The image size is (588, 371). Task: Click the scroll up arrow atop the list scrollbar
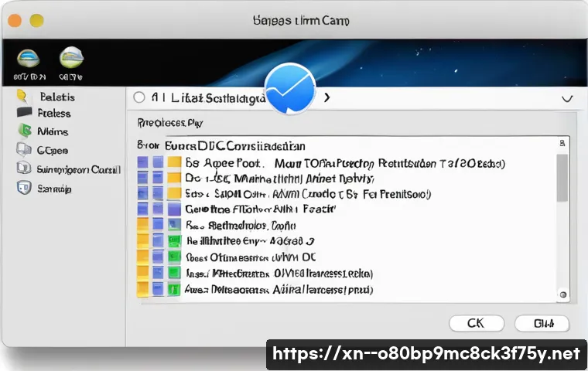coord(562,144)
